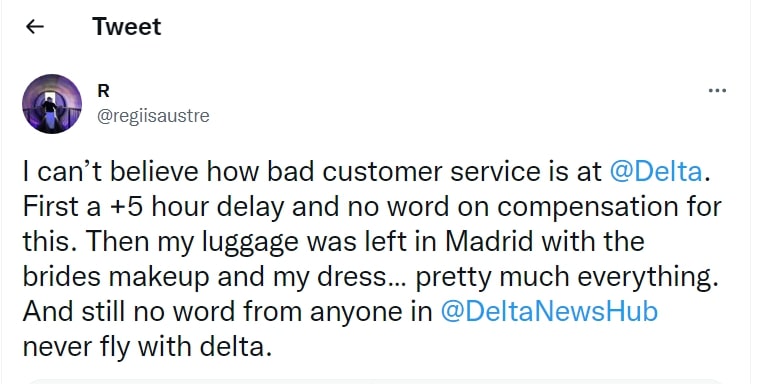
Task: Follow the @DeltaNewsHub mention link
Action: (549, 312)
